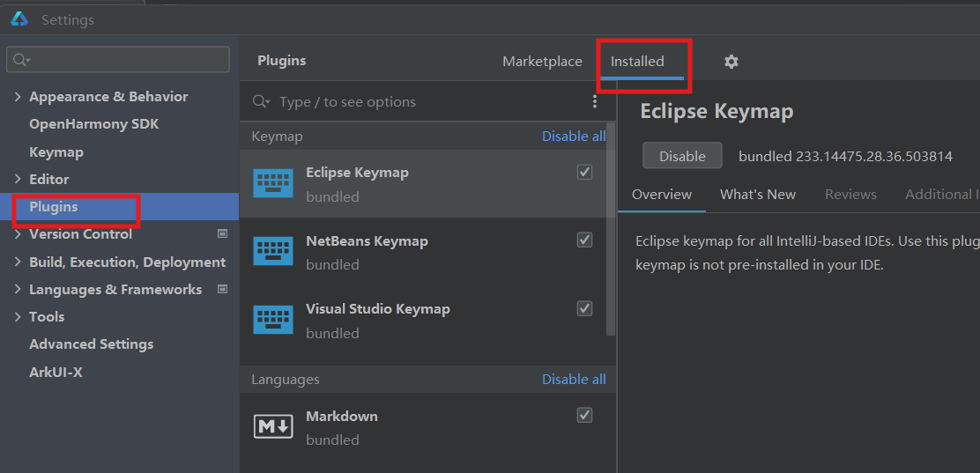
Task: Expand the Appearance & Behavior tree node
Action: [x=18, y=97]
